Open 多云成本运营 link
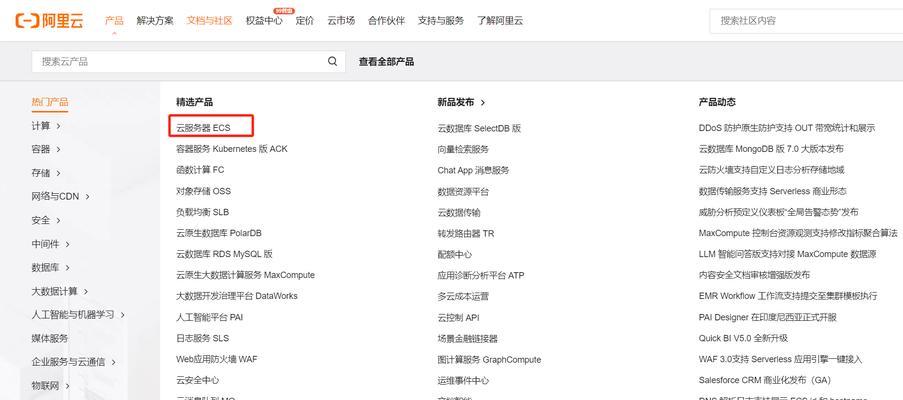This screenshot has height=400, width=903. (x=463, y=296)
